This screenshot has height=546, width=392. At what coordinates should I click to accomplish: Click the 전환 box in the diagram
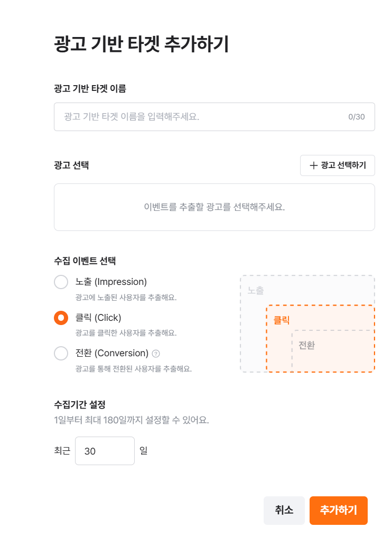coord(333,350)
